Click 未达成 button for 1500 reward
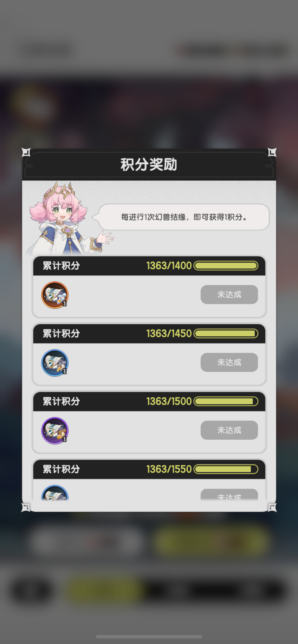The height and width of the screenshot is (644, 298). (229, 430)
